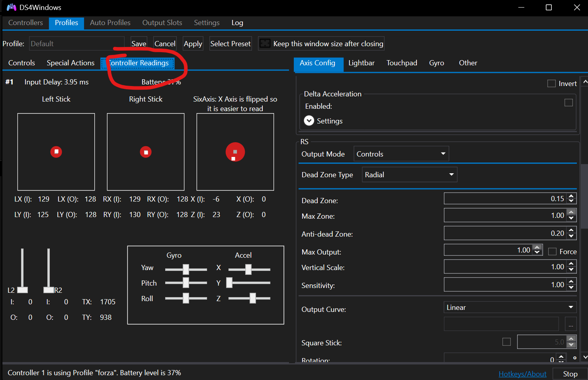Tick the Force checkbox next to Max Output
The width and height of the screenshot is (588, 380).
point(552,252)
